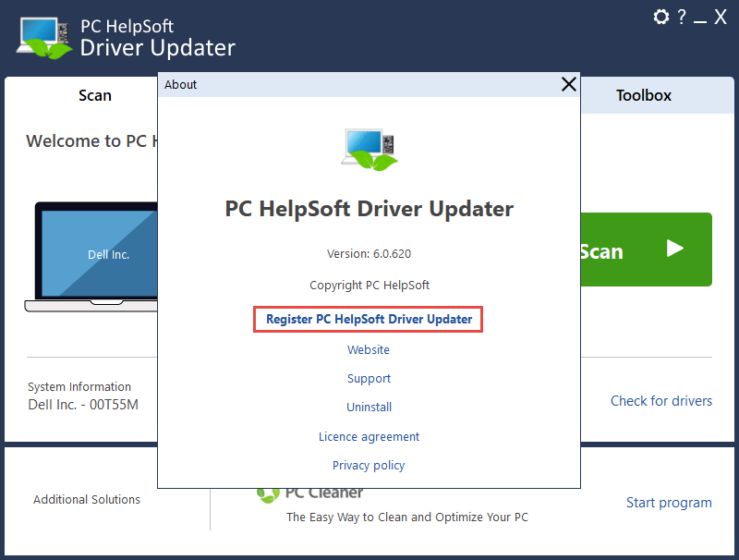Close the About dialog
Image resolution: width=739 pixels, height=560 pixels.
coord(569,84)
